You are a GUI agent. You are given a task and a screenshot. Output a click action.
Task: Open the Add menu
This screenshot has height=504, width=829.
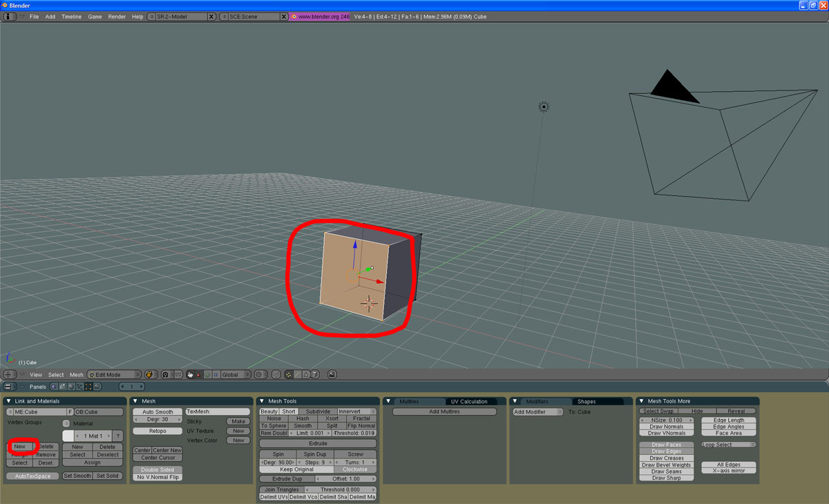tap(50, 16)
